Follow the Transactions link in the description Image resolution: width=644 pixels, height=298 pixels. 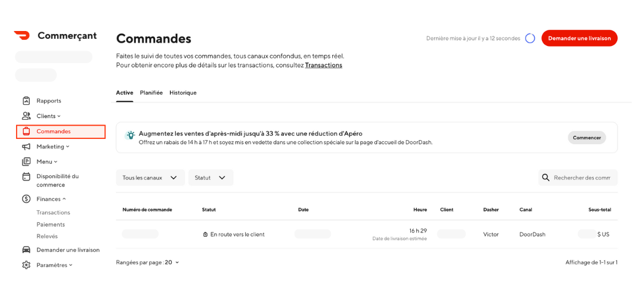click(x=324, y=66)
